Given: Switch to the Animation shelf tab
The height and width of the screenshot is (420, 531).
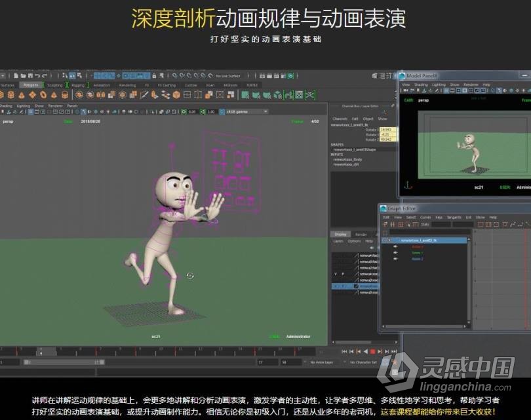Looking at the screenshot, I should pyautogui.click(x=102, y=85).
